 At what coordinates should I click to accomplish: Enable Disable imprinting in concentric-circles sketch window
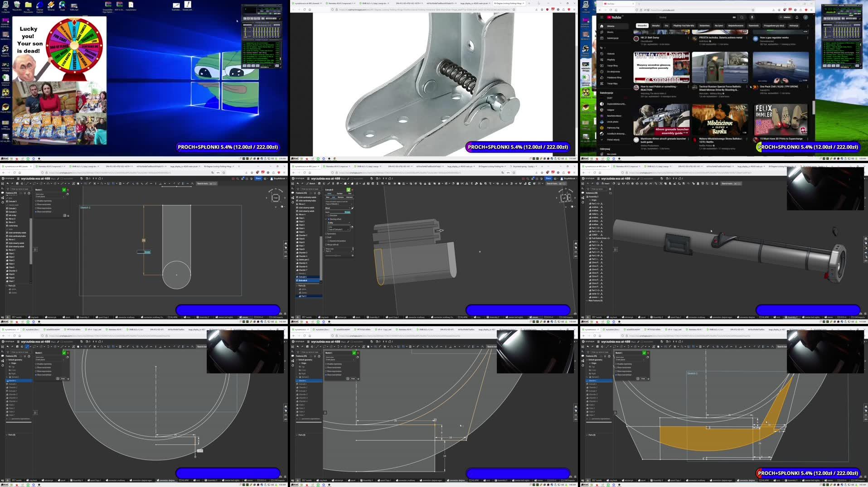pos(37,364)
